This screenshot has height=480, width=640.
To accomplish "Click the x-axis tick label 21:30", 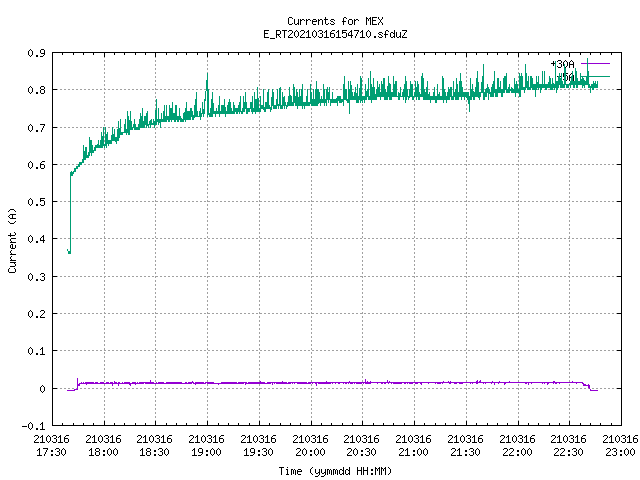I will [x=465, y=452].
